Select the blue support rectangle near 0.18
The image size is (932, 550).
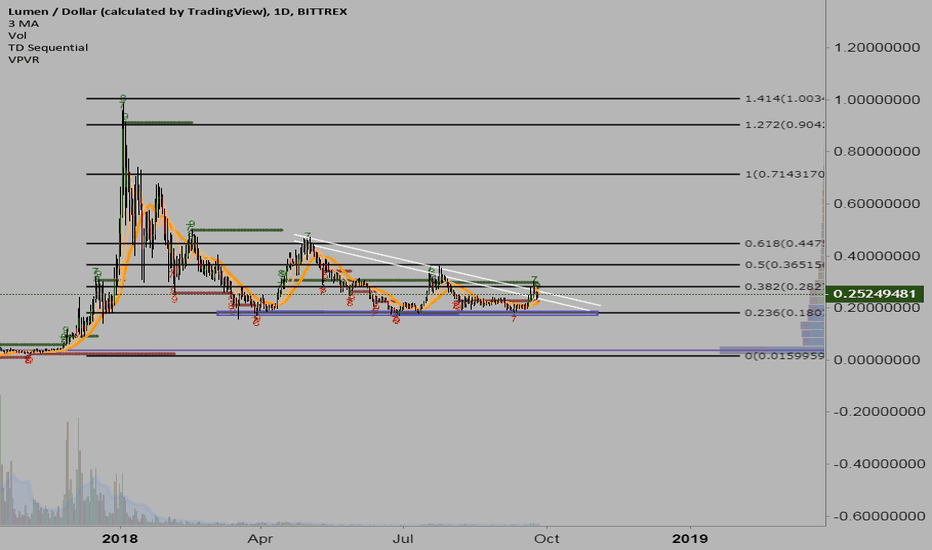pos(407,313)
